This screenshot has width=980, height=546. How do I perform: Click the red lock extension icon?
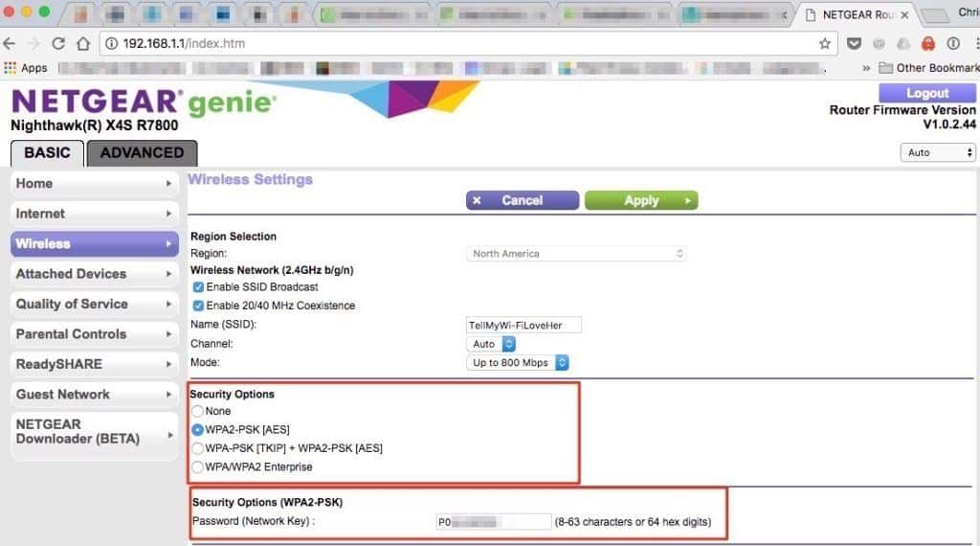928,43
